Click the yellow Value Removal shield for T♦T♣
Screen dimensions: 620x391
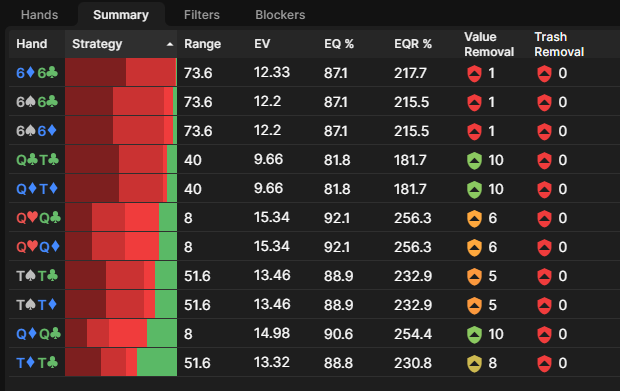point(474,364)
